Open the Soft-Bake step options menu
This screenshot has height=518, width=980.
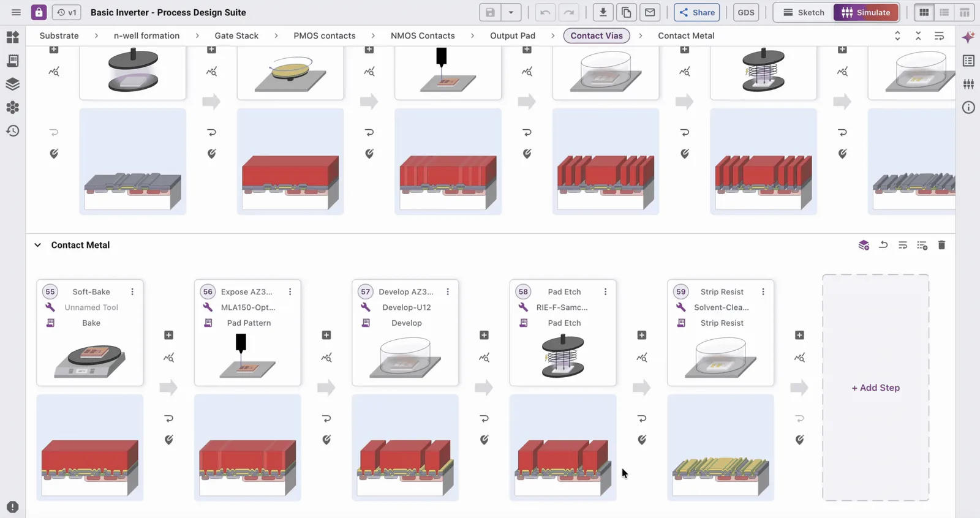click(132, 291)
